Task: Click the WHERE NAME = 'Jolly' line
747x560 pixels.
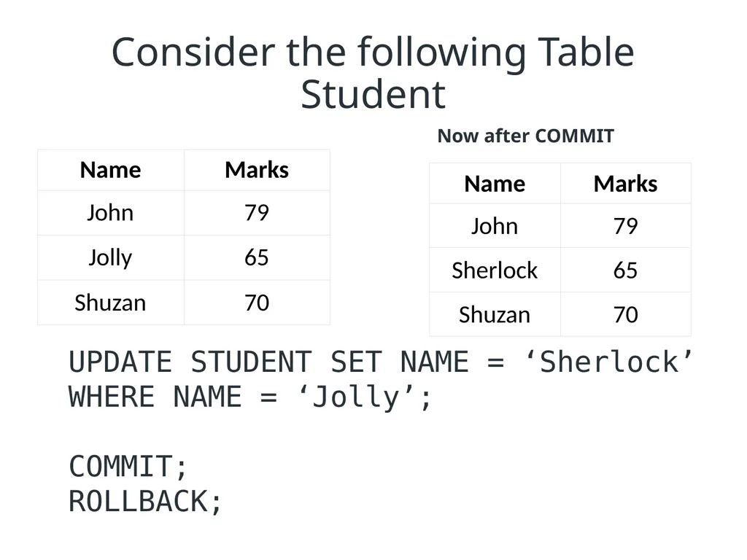Action: 250,397
